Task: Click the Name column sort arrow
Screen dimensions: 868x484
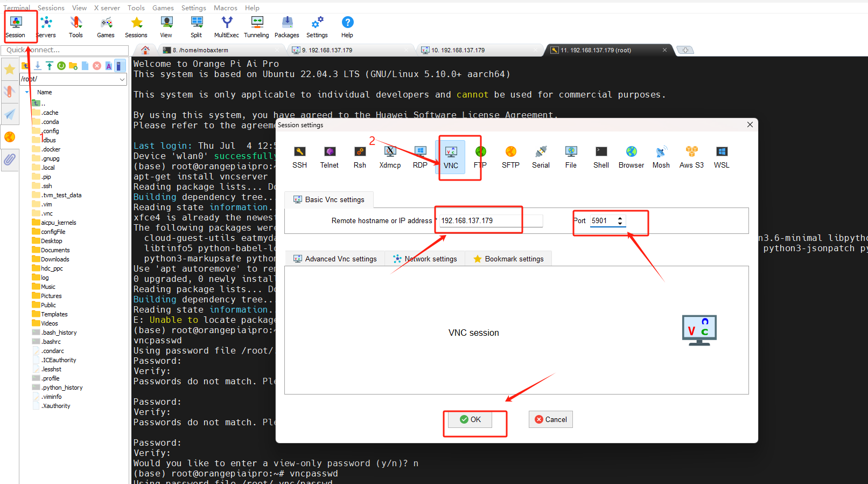Action: (x=27, y=92)
